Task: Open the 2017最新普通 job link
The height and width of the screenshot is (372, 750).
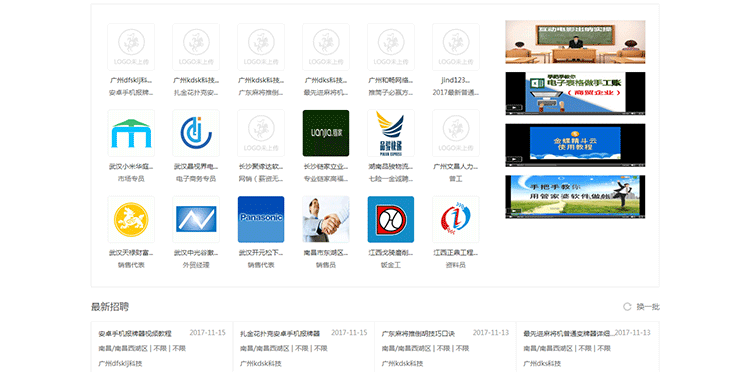Action: pos(456,92)
